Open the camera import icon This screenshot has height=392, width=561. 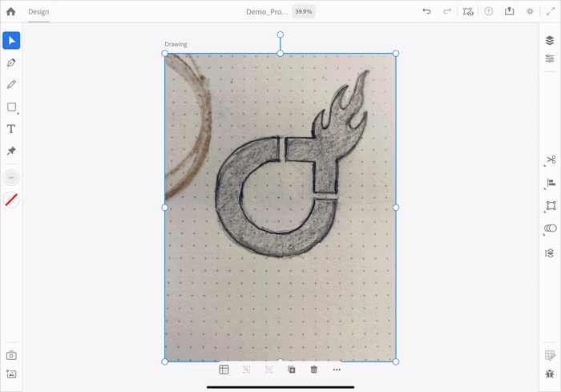(11, 355)
